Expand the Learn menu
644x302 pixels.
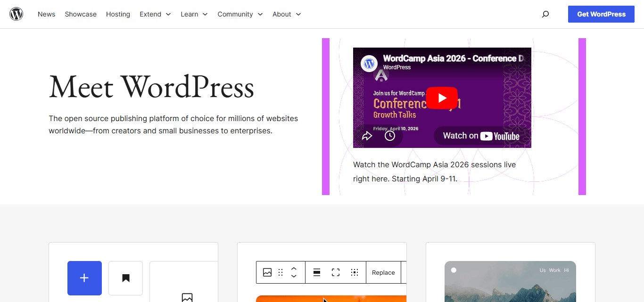point(194,14)
